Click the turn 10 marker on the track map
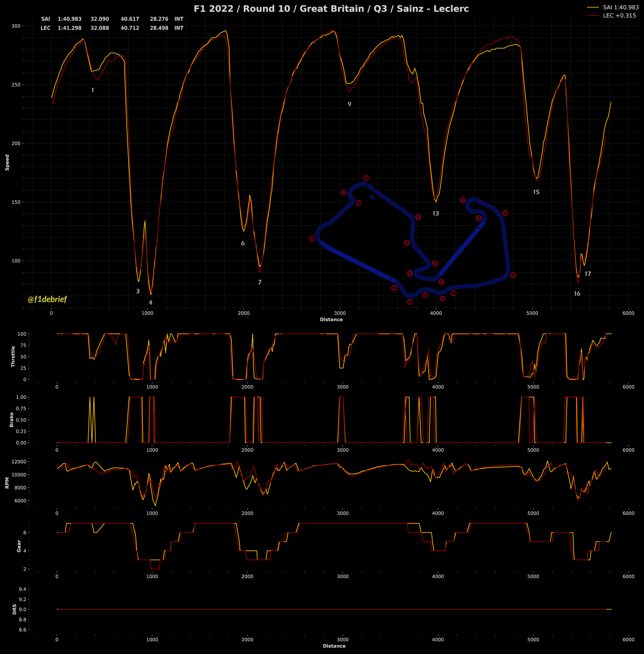This screenshot has height=654, width=644. point(453,293)
